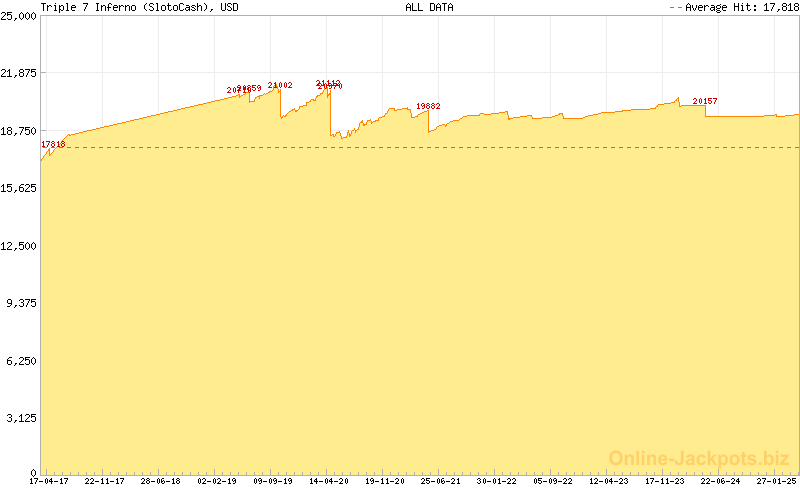Screen dimensions: 800x490
Task: Click the 6,250 y-axis label
Action: click(22, 361)
